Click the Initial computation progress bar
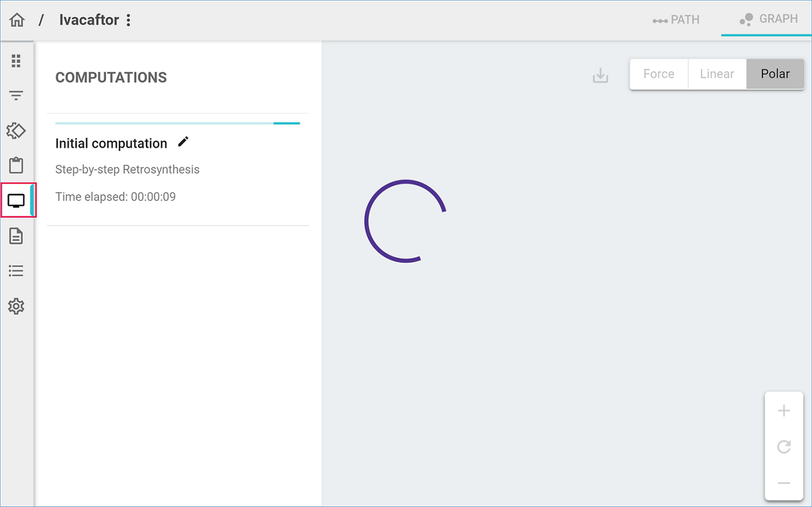Screen dimensions: 812x507 coord(178,123)
